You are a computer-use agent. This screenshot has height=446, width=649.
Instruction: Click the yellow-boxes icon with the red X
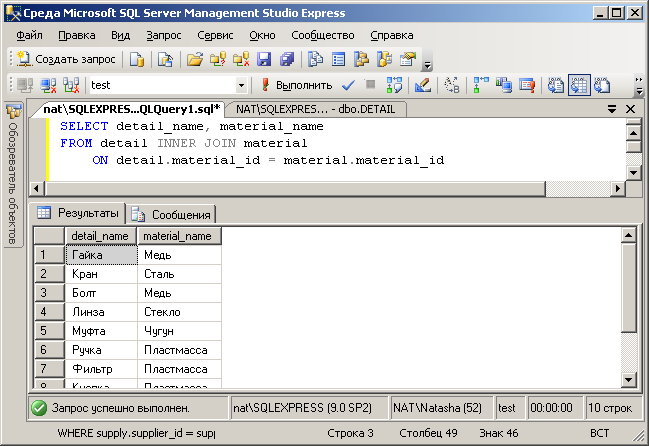(241, 60)
